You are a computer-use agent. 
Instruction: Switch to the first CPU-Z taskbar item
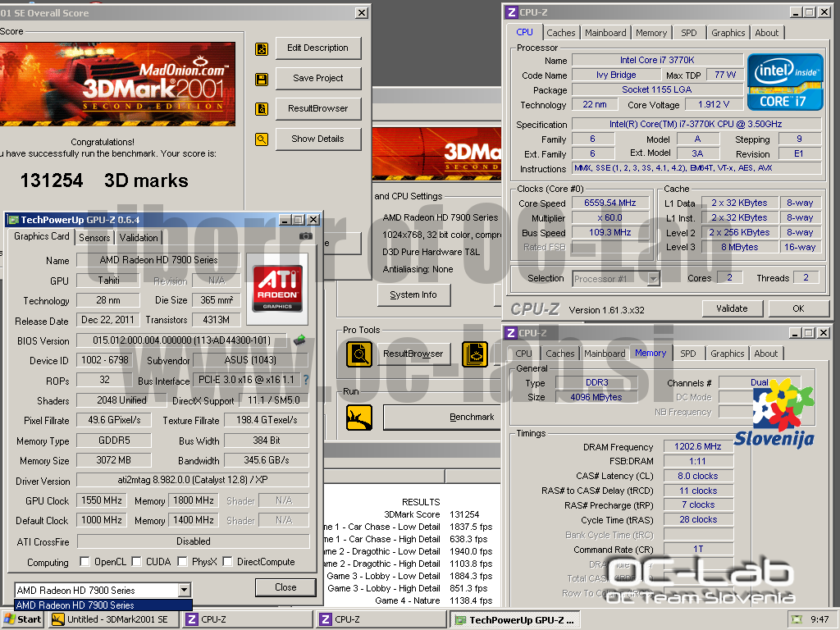click(x=248, y=619)
